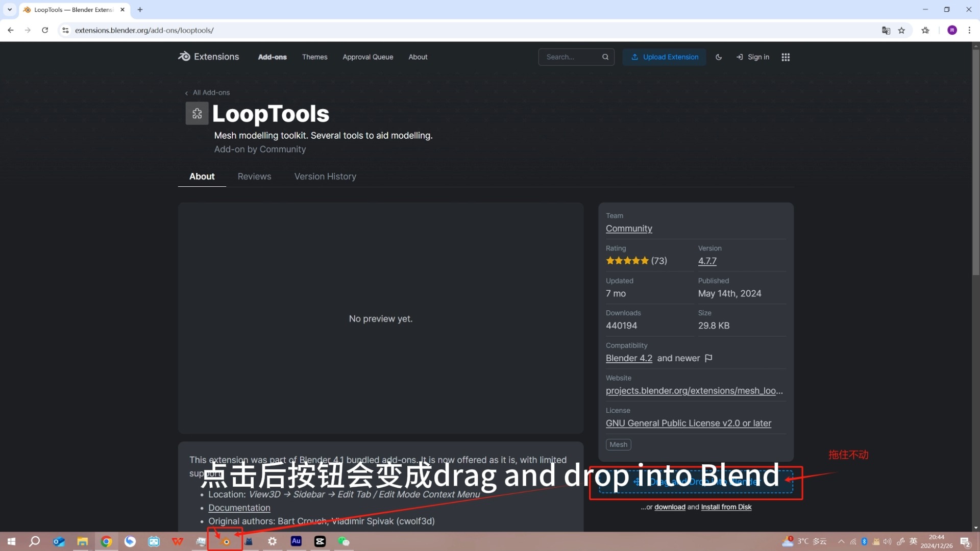Click the magnifier icon in the search bar

pyautogui.click(x=605, y=57)
